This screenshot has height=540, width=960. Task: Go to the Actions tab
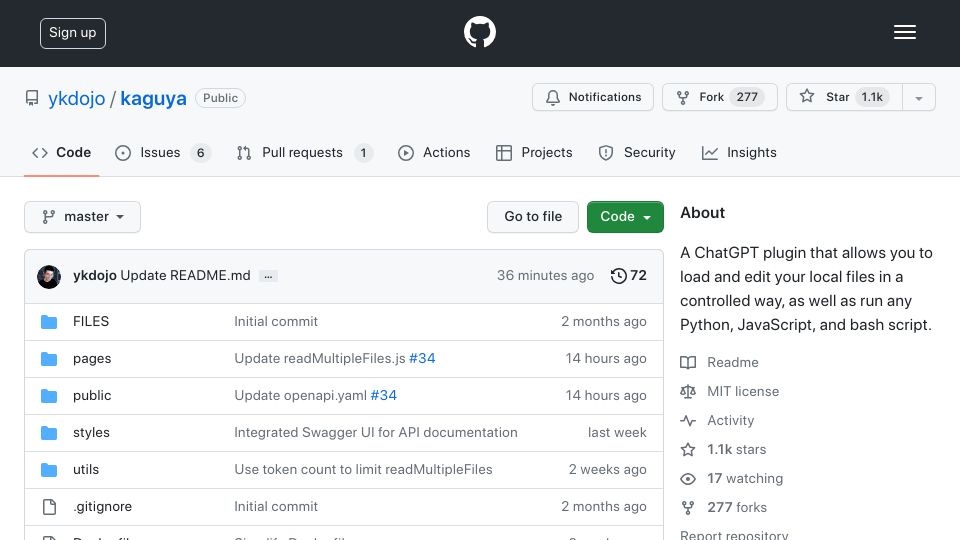pos(434,152)
